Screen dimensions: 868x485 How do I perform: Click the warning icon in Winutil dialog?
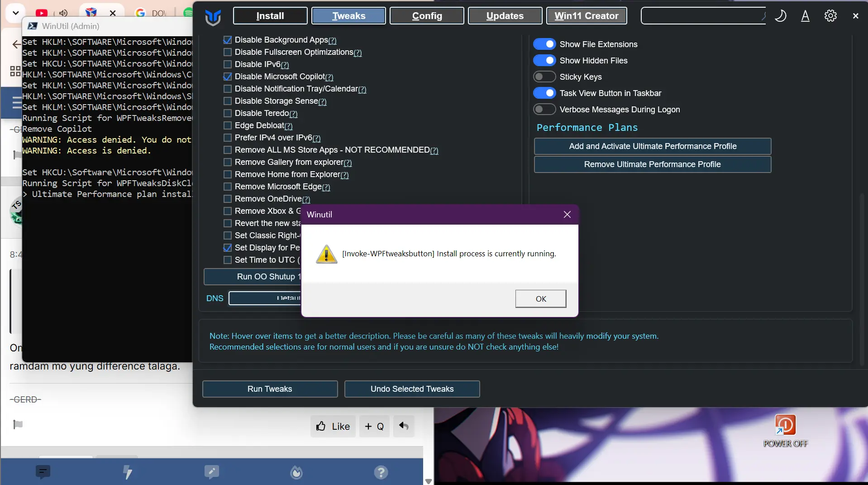[326, 254]
